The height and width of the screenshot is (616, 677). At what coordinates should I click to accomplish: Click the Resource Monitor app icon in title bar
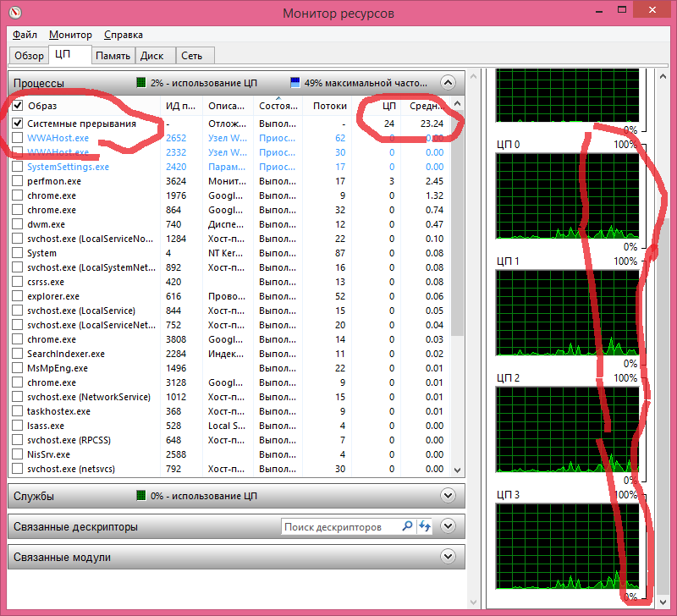coord(15,13)
